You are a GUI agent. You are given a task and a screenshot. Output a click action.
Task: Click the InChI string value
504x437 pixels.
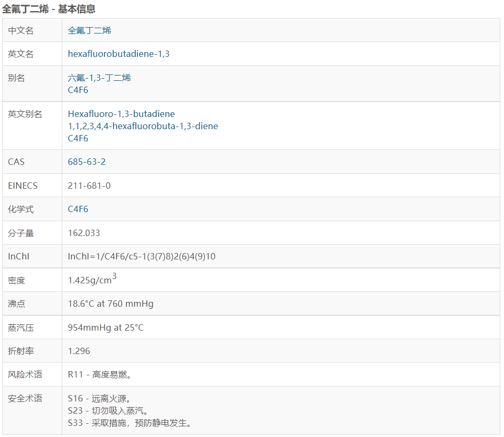click(142, 256)
